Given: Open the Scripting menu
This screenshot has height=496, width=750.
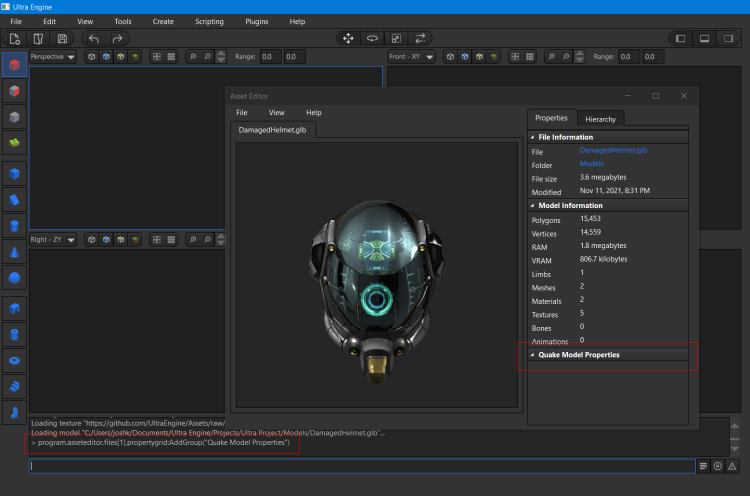Looking at the screenshot, I should [x=209, y=21].
